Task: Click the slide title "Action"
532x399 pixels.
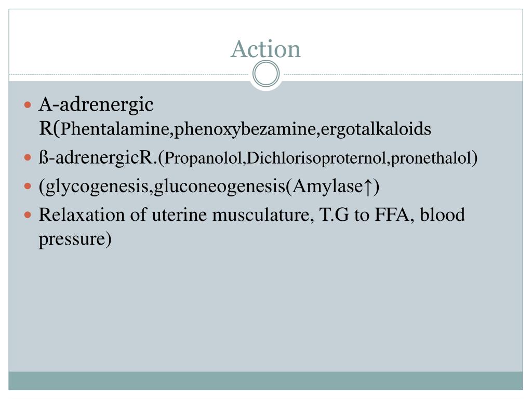Action: pos(265,49)
